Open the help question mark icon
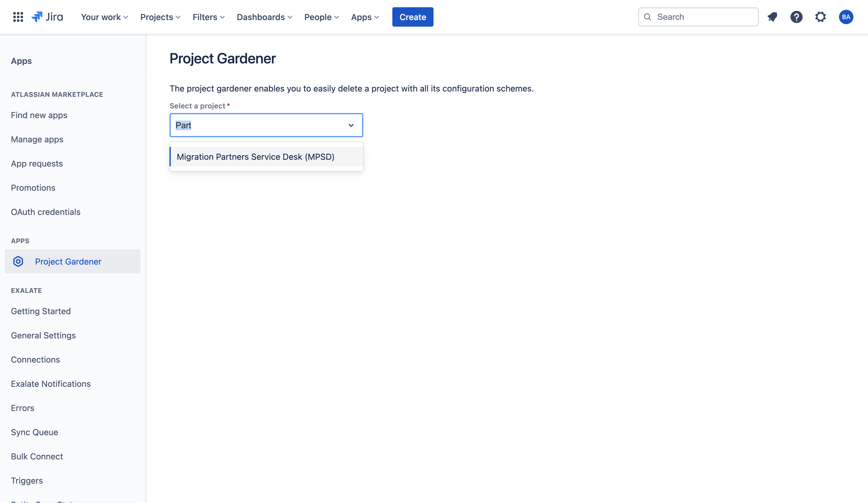The height and width of the screenshot is (503, 868). pos(796,17)
